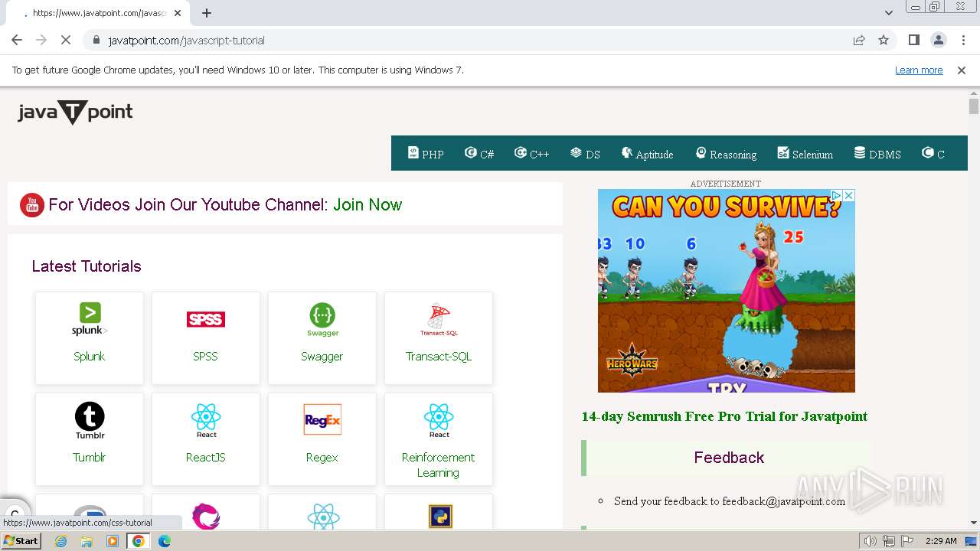Open Chrome three-dot menu
The image size is (980, 551).
[963, 40]
